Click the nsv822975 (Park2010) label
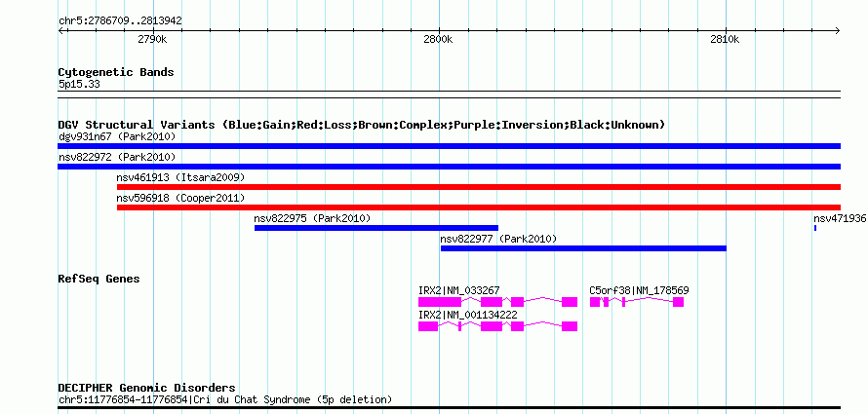 (312, 218)
